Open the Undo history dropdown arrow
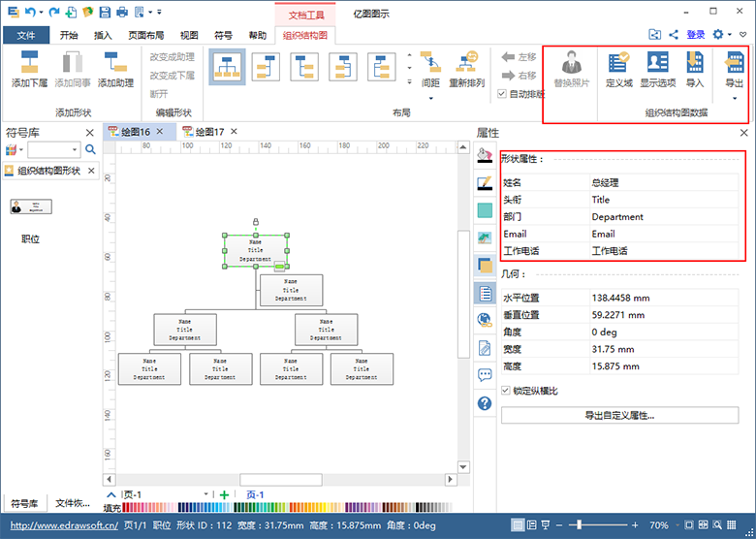Screen dimensions: 756x539 (41, 12)
